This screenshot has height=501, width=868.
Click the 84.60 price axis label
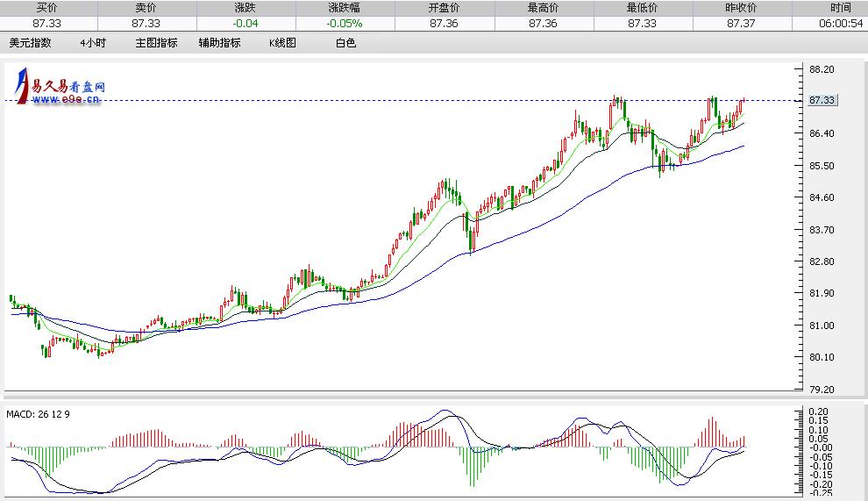point(822,197)
